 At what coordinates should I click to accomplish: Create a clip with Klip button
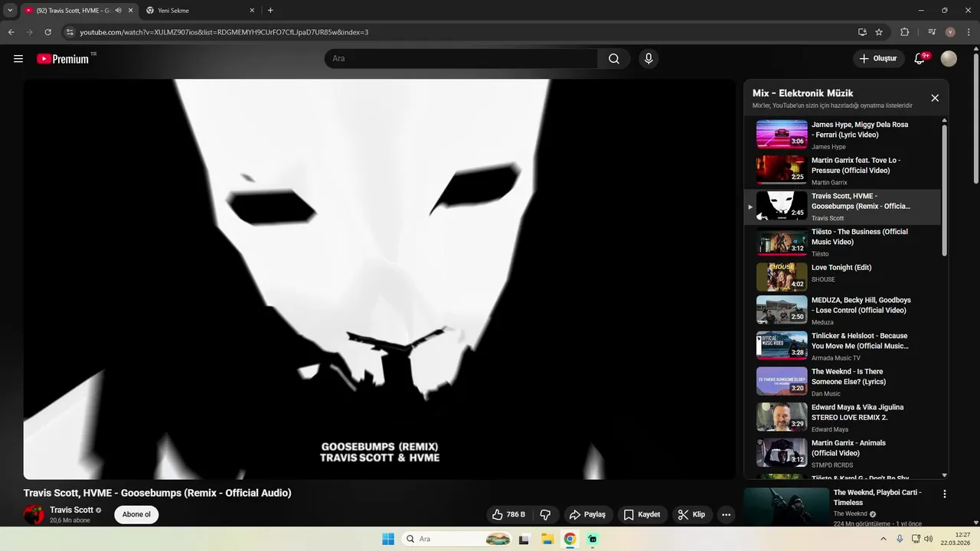click(x=692, y=514)
